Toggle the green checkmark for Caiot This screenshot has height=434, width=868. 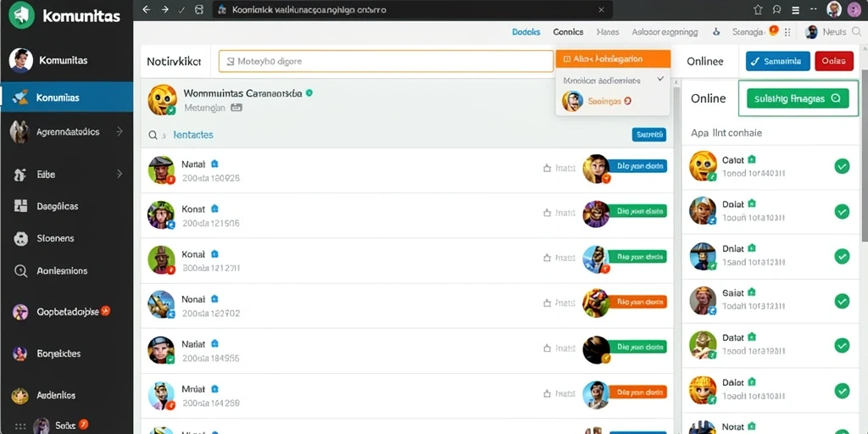pyautogui.click(x=842, y=166)
